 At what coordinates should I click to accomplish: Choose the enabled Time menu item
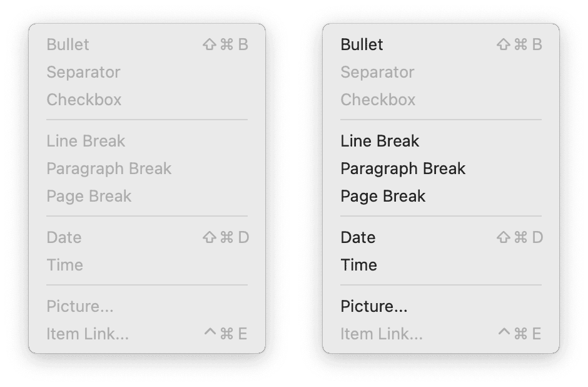[x=358, y=265]
